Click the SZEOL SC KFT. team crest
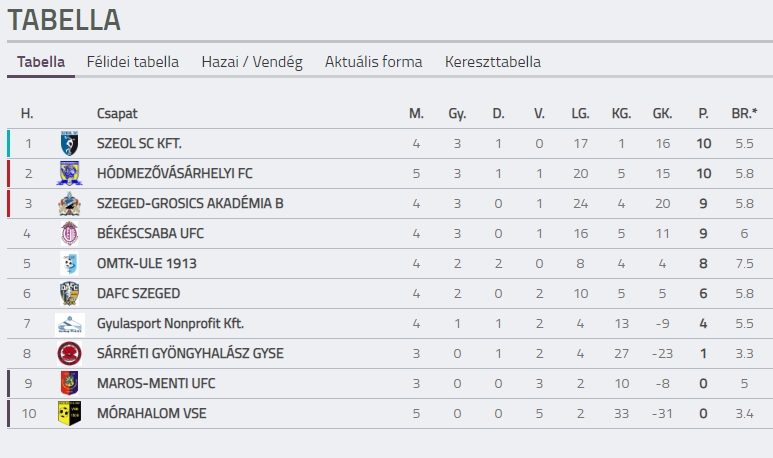This screenshot has height=458, width=773. click(x=68, y=143)
